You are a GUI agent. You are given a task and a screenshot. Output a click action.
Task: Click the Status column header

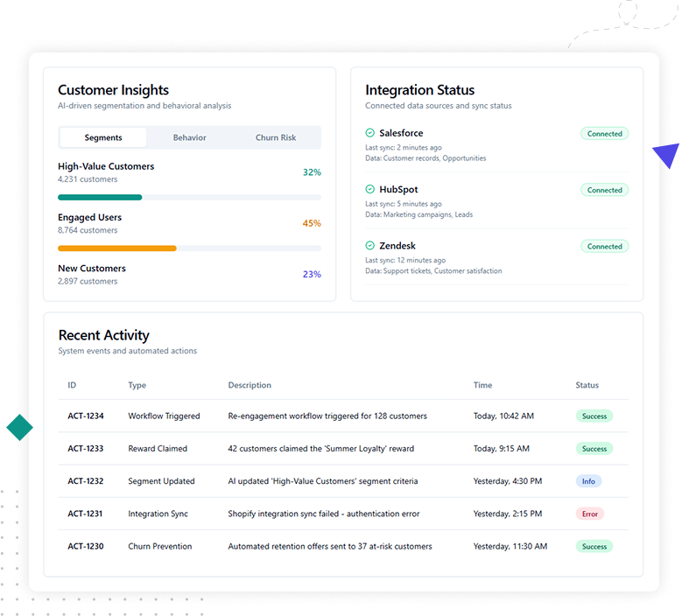click(587, 385)
